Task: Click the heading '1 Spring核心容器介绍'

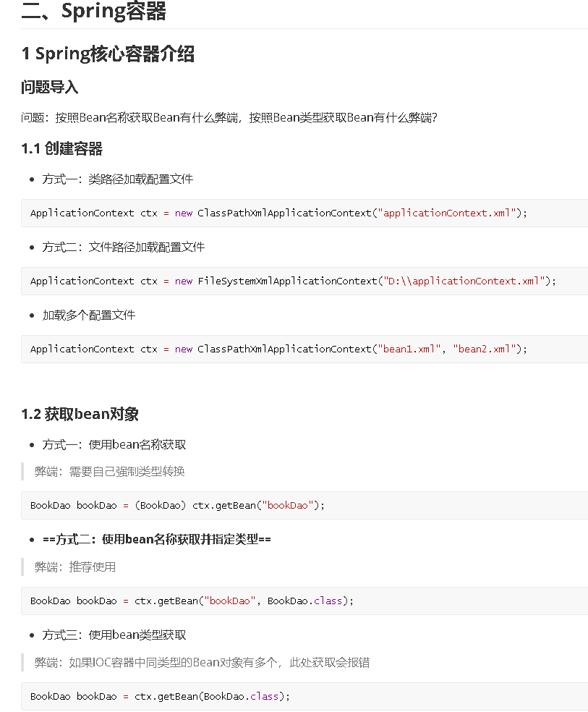Action: (x=108, y=54)
